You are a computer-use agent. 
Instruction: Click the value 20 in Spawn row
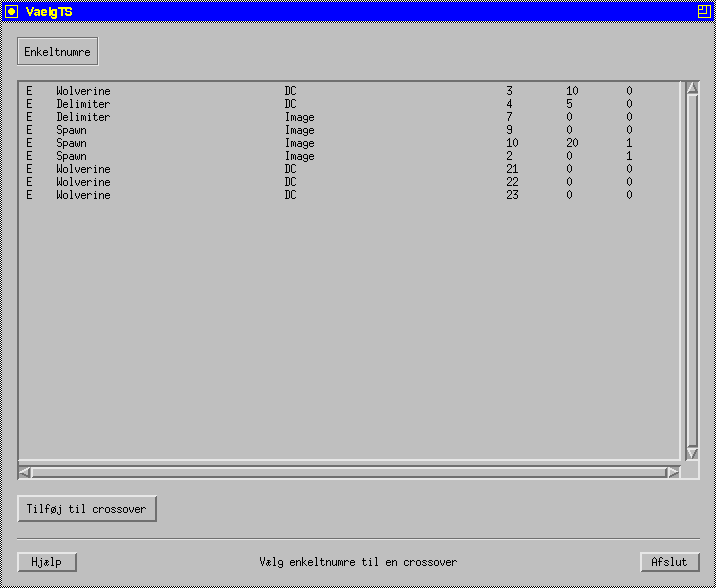click(572, 143)
